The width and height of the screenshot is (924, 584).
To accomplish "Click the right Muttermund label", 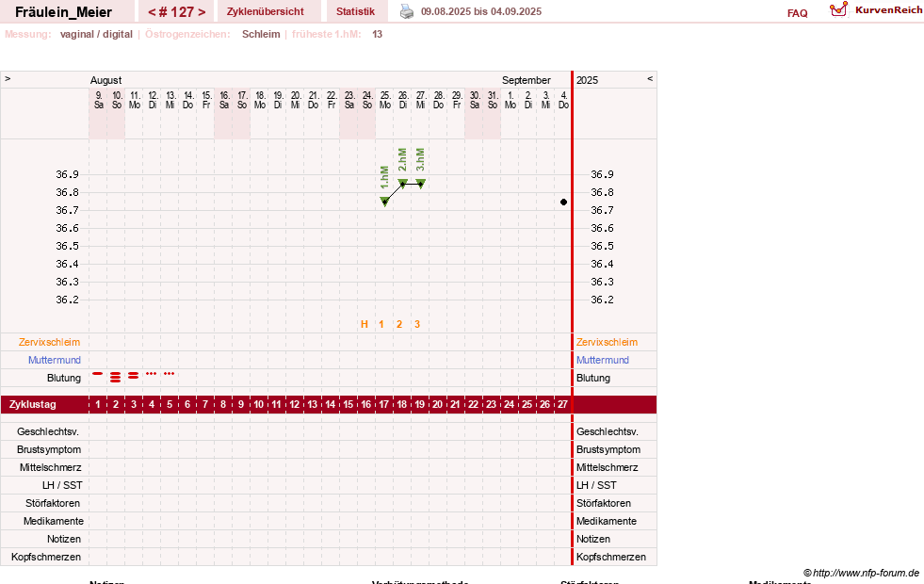I will pos(602,360).
